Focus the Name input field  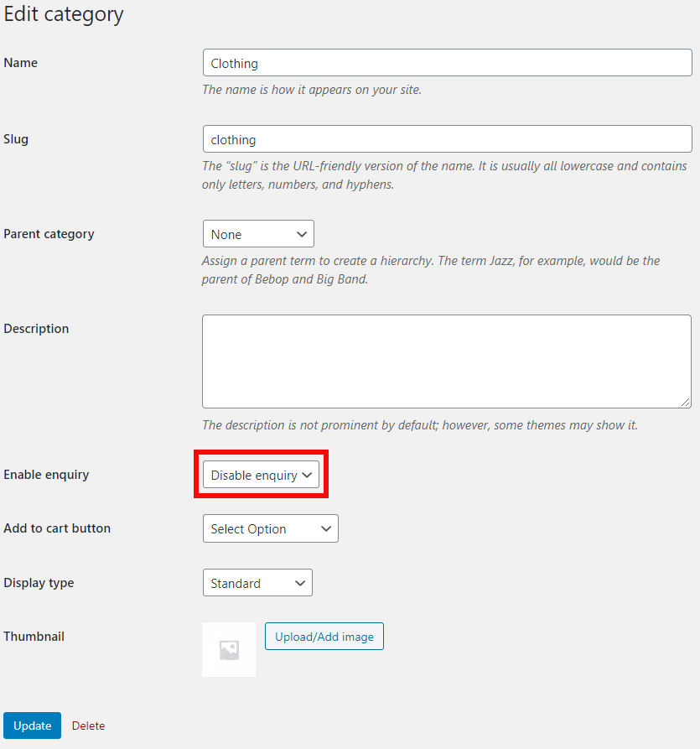click(x=447, y=63)
